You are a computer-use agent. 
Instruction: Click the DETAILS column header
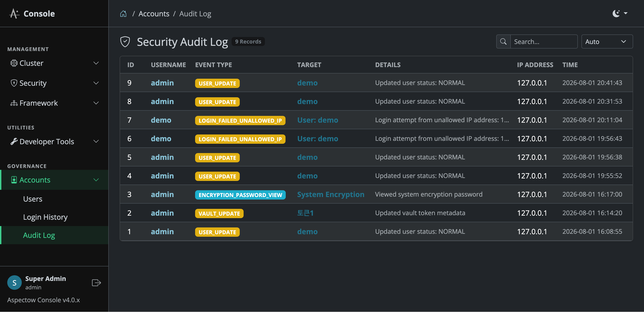tap(388, 65)
